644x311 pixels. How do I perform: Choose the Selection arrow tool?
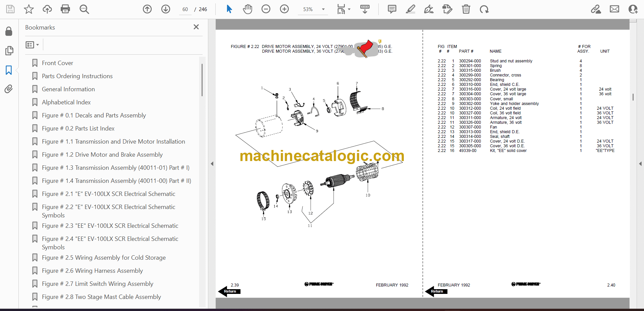tap(229, 9)
